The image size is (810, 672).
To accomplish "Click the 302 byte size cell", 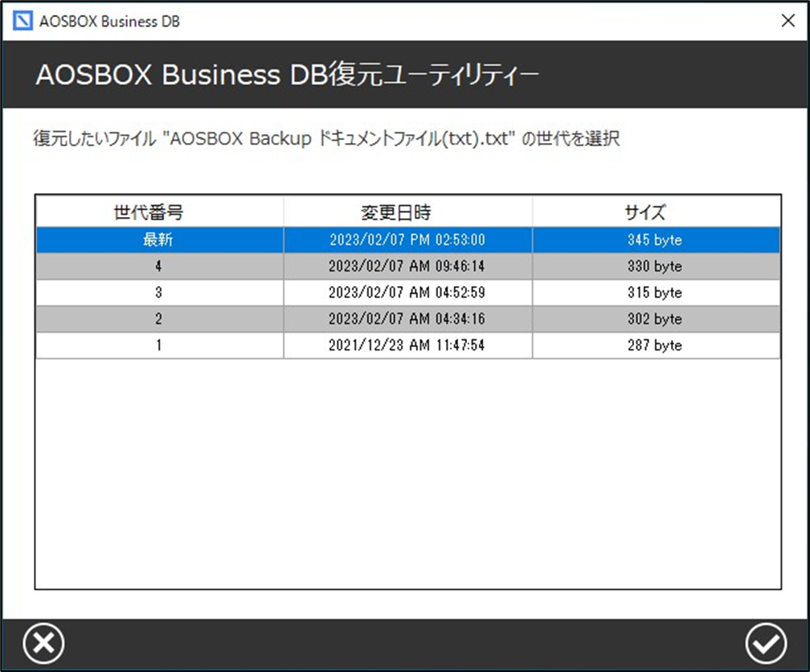I will click(x=656, y=319).
